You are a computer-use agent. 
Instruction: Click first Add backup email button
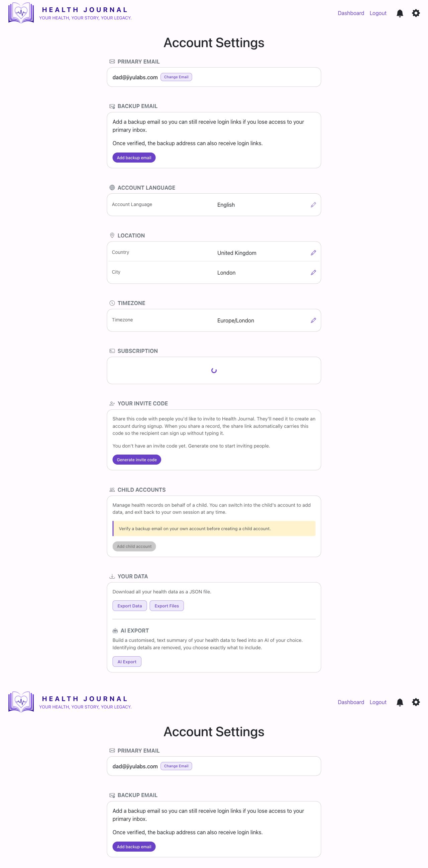pyautogui.click(x=134, y=158)
